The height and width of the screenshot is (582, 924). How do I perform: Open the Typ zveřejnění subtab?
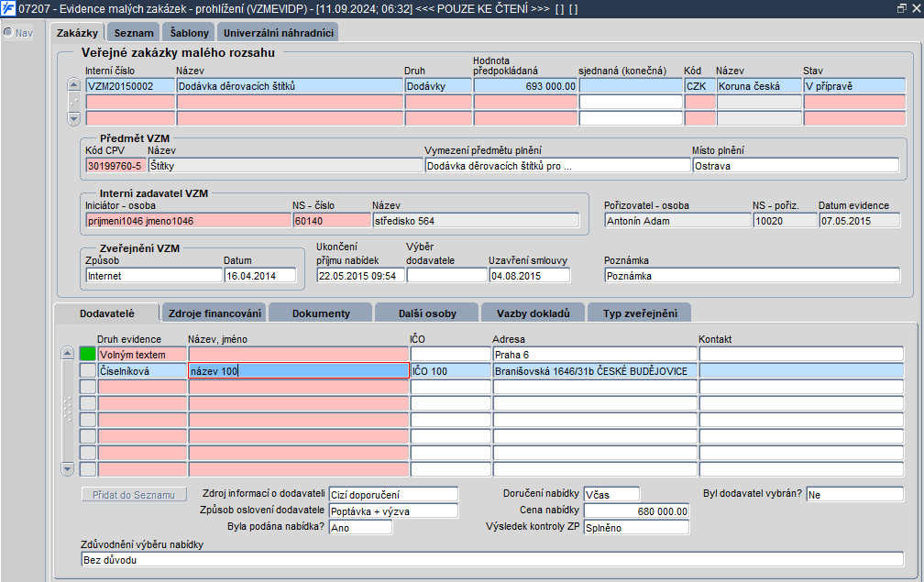[x=640, y=313]
